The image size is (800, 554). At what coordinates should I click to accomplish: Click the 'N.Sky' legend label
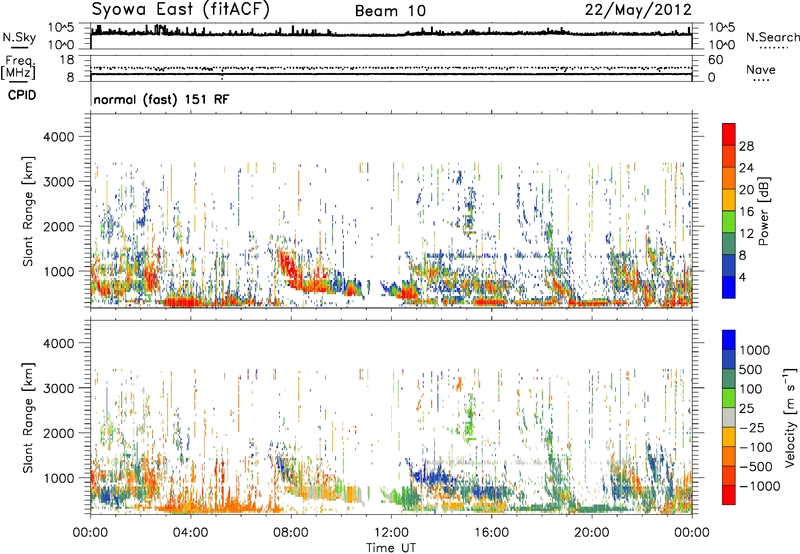[x=19, y=37]
